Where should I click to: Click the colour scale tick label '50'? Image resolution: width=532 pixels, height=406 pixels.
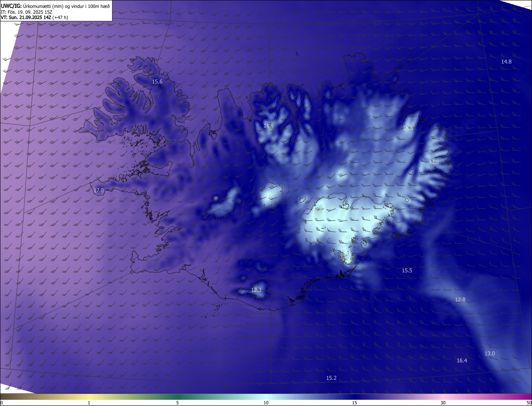(x=529, y=403)
